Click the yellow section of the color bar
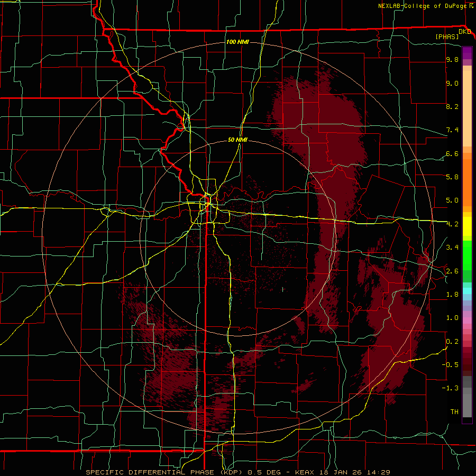 click(x=467, y=226)
